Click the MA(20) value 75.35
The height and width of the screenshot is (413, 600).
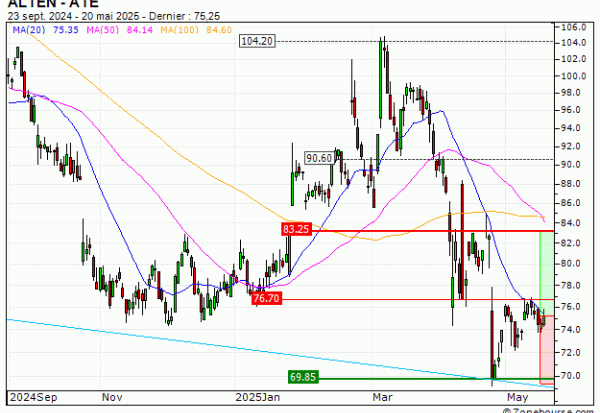point(66,30)
